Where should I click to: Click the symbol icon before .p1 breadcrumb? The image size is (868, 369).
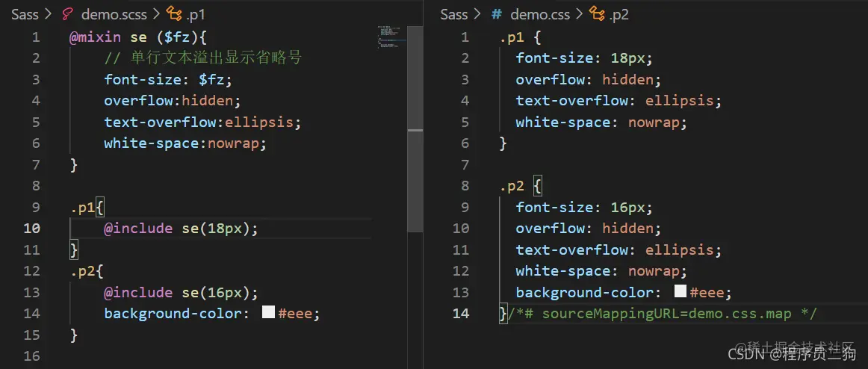pos(174,14)
